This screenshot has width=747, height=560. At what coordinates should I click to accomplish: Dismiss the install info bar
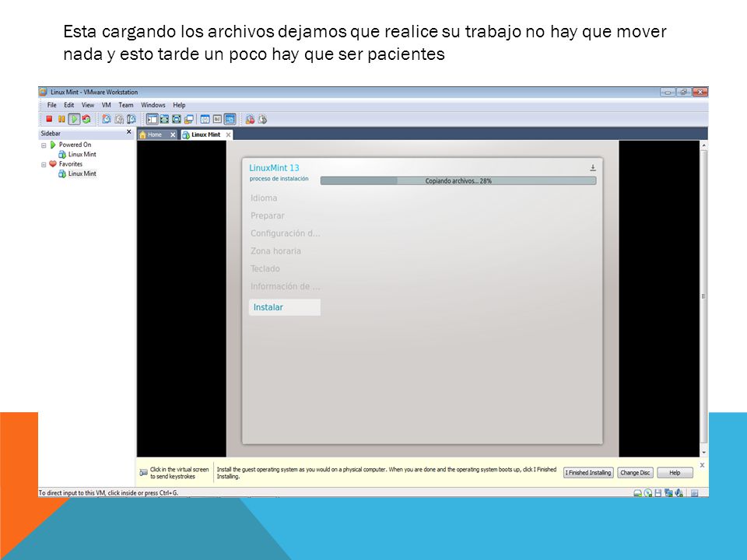702,465
